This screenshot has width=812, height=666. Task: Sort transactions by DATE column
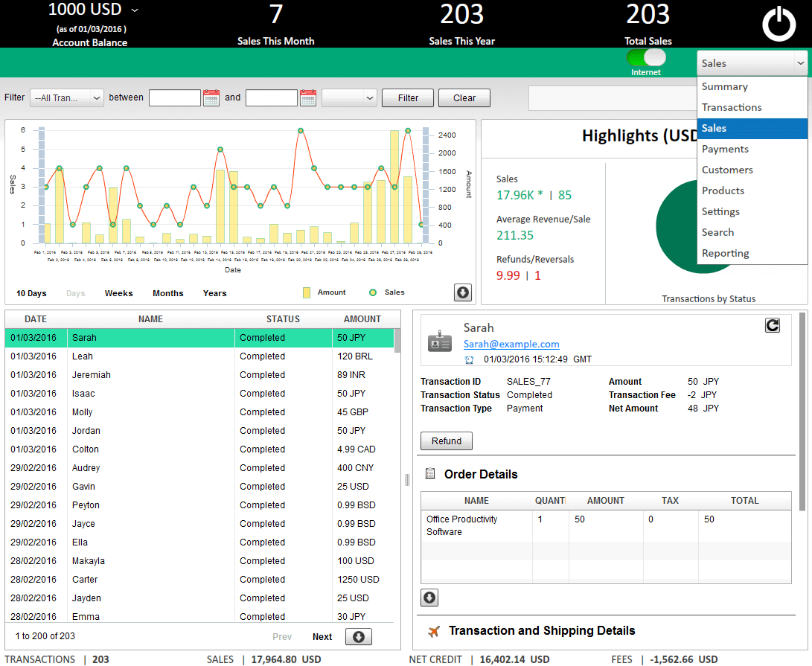click(36, 319)
